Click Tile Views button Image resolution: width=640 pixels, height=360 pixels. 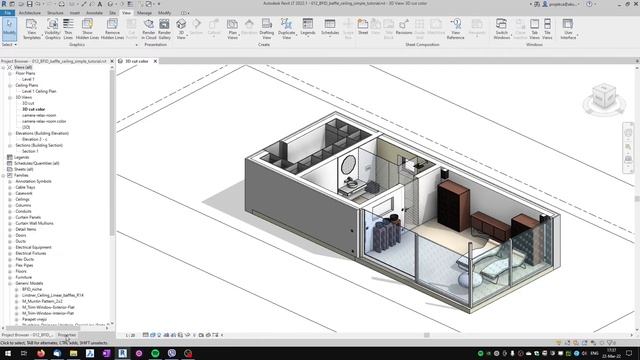(547, 29)
